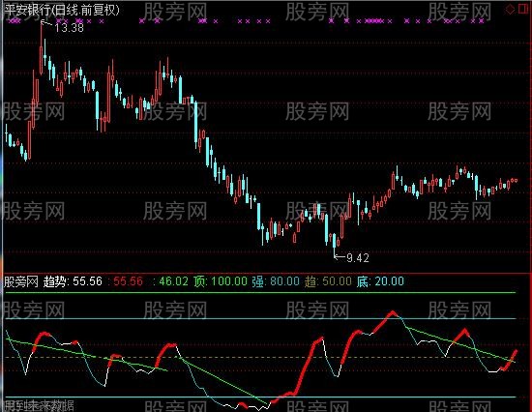Click the 9.42 low price label

click(x=358, y=258)
